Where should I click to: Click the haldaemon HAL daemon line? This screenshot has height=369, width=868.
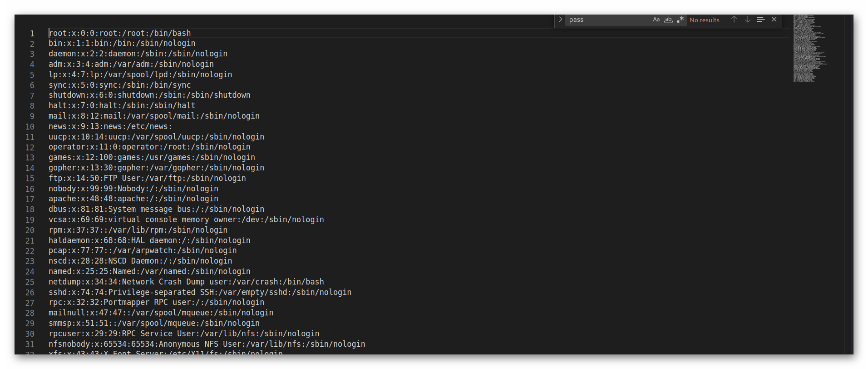pyautogui.click(x=149, y=240)
